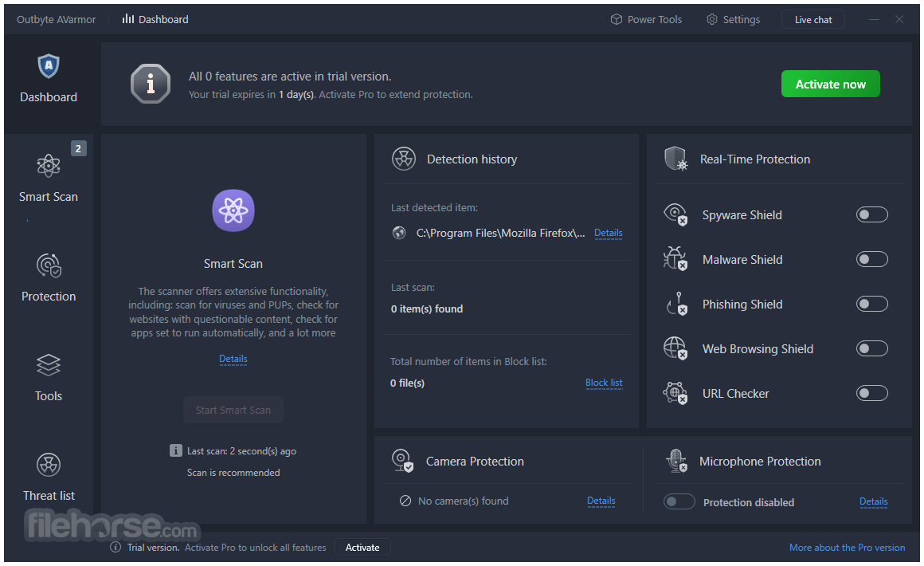Click the 'Last scan: 2 second(s) ago' text
The height and width of the screenshot is (566, 924).
pos(241,451)
